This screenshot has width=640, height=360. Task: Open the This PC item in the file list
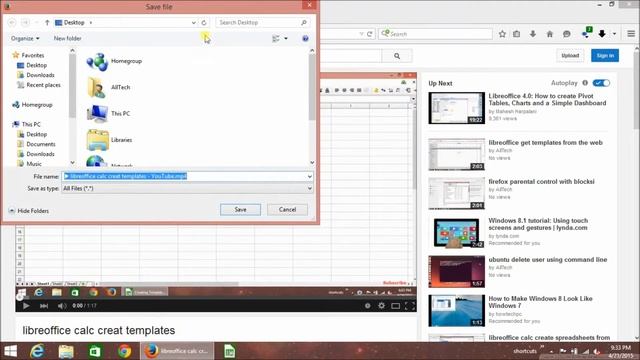(x=109, y=113)
